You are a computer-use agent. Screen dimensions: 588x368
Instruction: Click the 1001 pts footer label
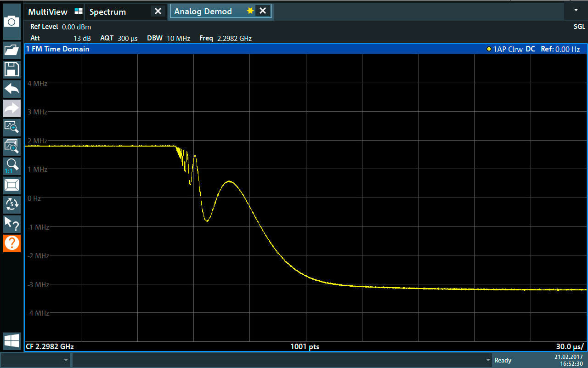[x=305, y=346]
